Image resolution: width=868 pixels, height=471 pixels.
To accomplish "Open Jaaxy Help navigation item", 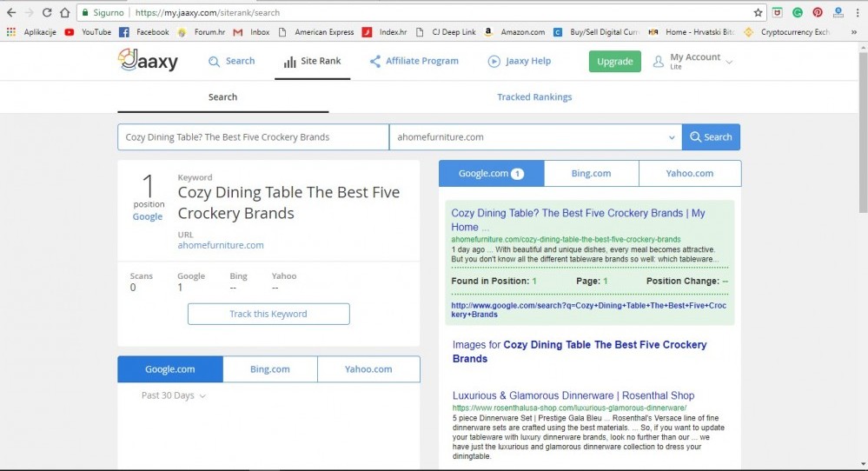I will 520,61.
